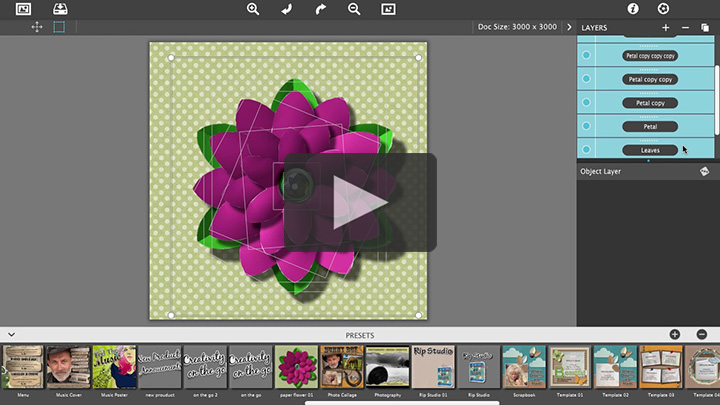Select the Petal layer
720x405 pixels.
[650, 127]
